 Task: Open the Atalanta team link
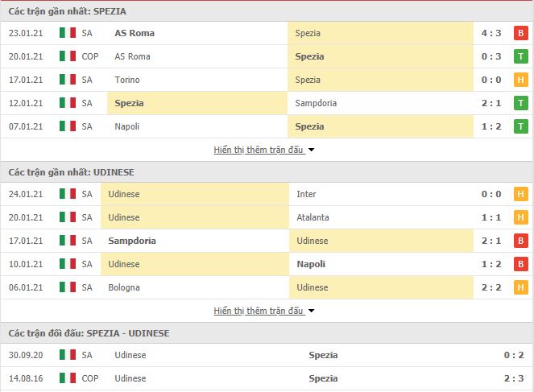[x=313, y=217]
